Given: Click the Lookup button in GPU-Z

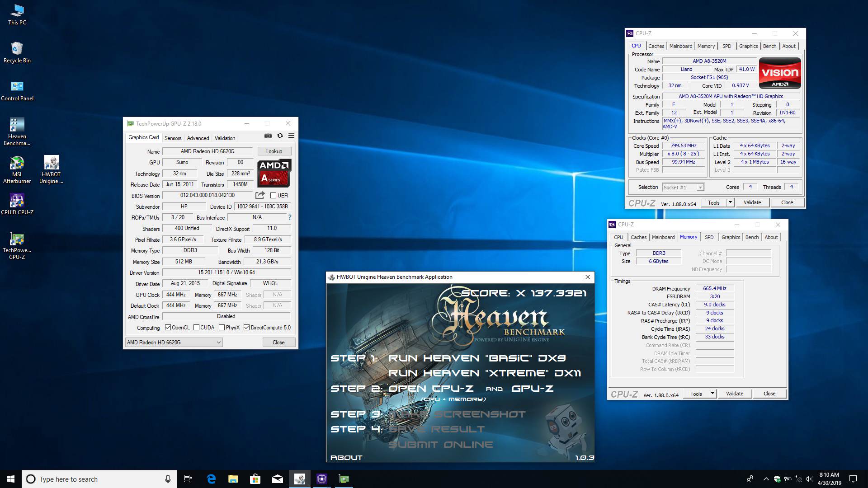Looking at the screenshot, I should click(x=274, y=151).
